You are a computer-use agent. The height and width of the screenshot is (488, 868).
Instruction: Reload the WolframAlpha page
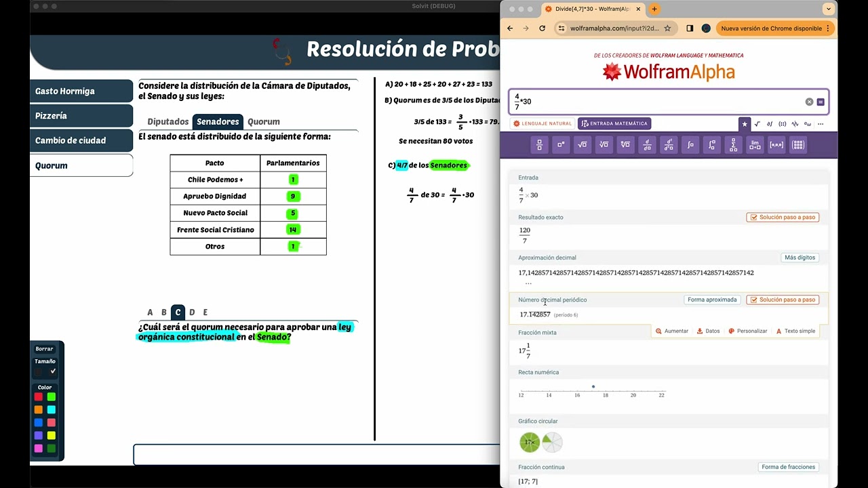(x=542, y=28)
